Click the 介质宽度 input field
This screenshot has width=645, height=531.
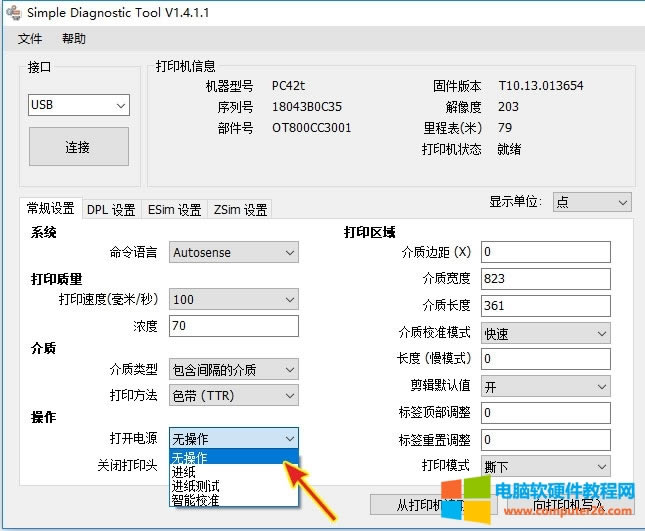545,279
